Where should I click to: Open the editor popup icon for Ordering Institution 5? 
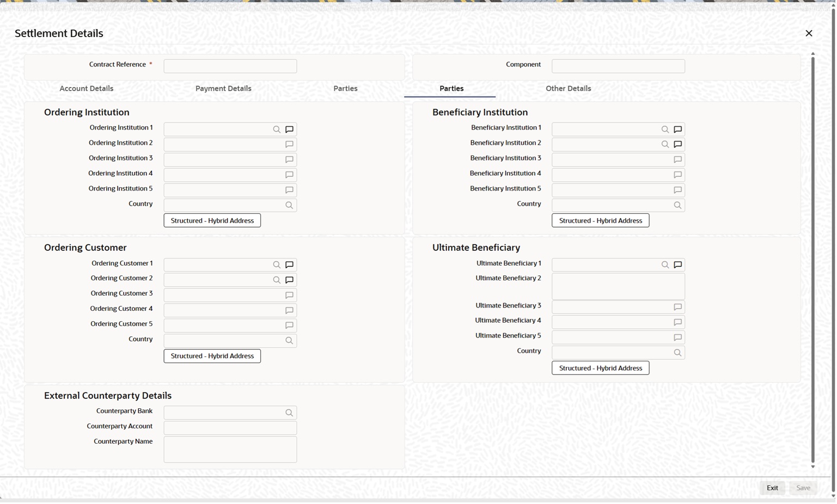(x=290, y=190)
